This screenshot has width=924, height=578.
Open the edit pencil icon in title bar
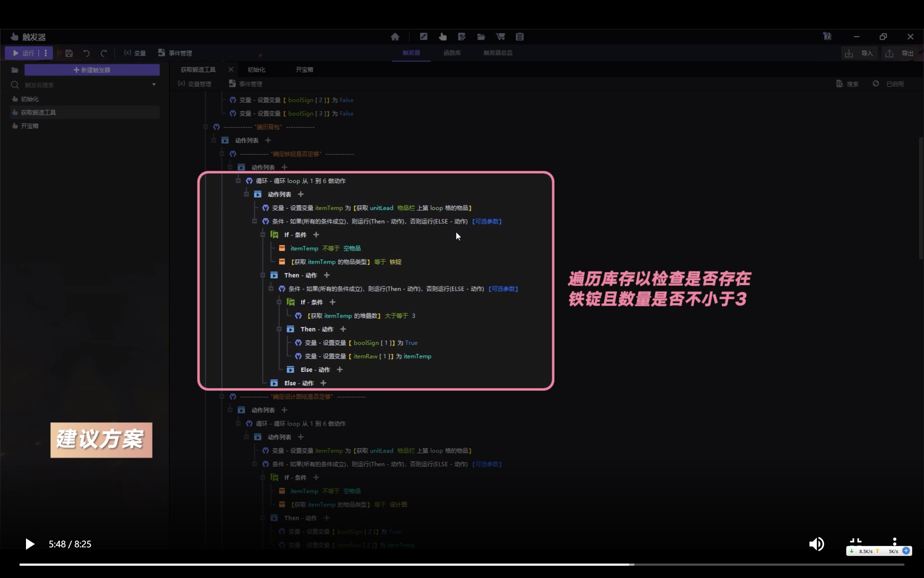[x=423, y=37]
